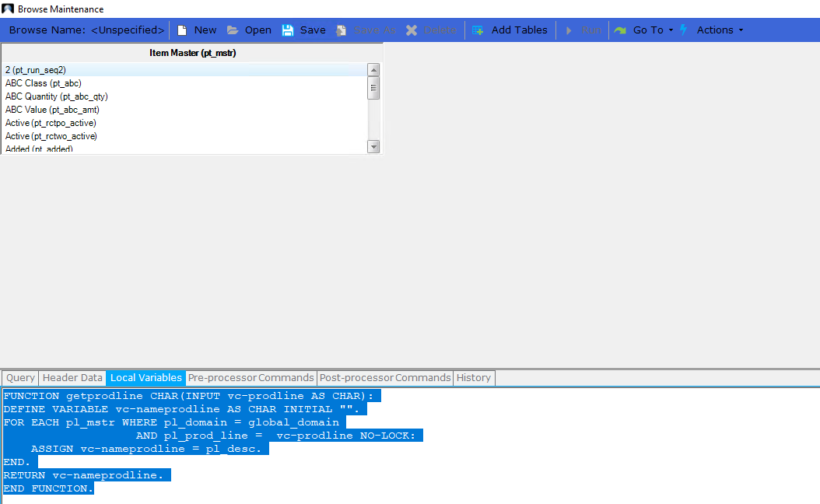Select ABC Class (pt_abc) in the list

[43, 83]
